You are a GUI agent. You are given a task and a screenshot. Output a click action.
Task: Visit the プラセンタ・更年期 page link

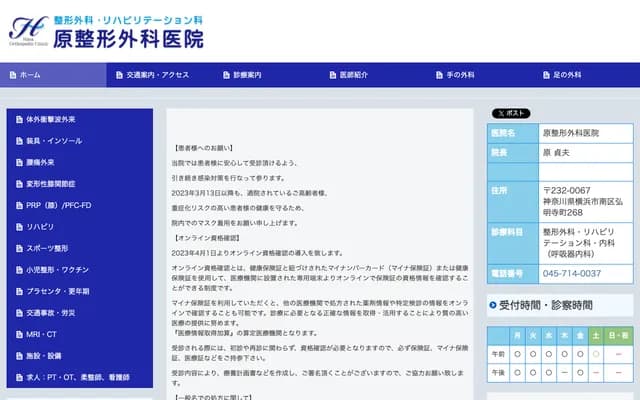56,291
